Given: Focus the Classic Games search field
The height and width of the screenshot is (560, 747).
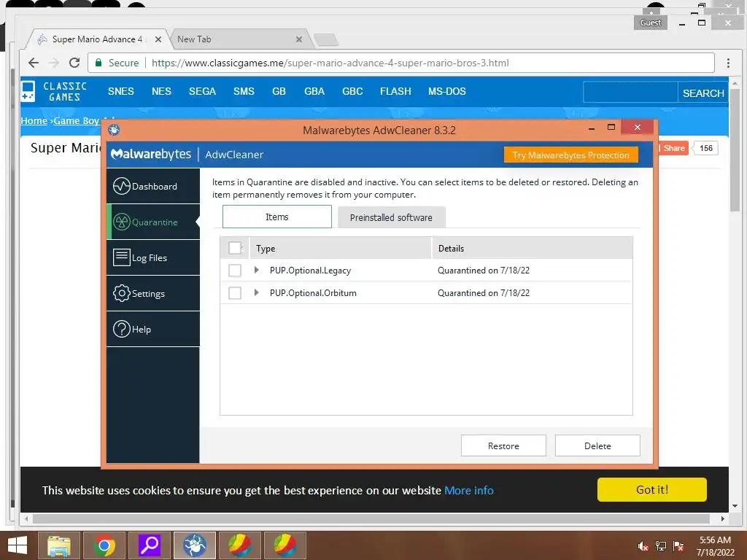Looking at the screenshot, I should click(x=630, y=93).
